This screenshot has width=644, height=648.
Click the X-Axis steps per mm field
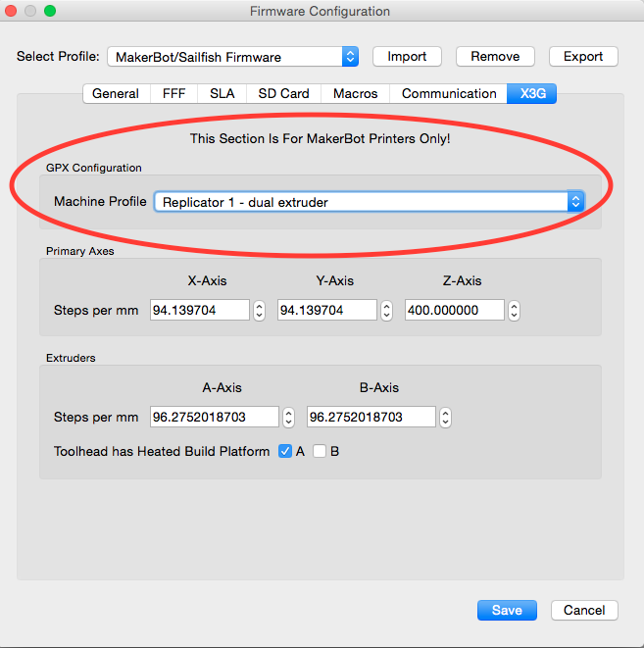(x=200, y=310)
